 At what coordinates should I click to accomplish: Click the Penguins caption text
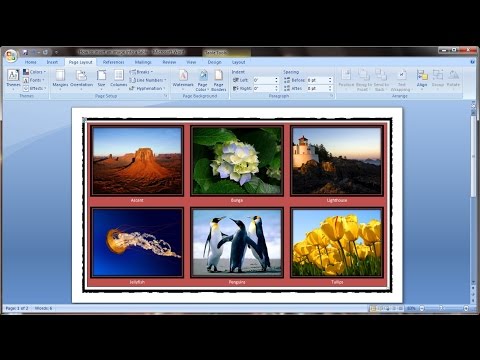[237, 282]
